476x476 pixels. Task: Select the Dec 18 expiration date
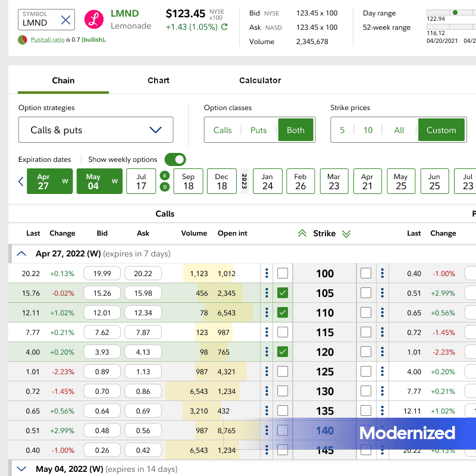point(221,181)
